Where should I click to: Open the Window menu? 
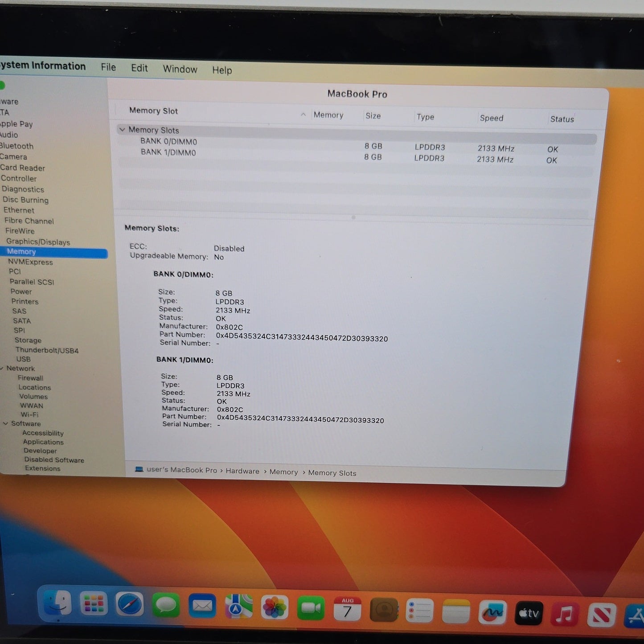point(180,69)
